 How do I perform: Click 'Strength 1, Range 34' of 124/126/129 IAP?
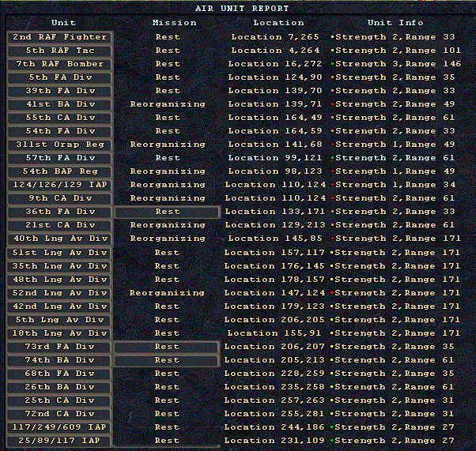395,185
